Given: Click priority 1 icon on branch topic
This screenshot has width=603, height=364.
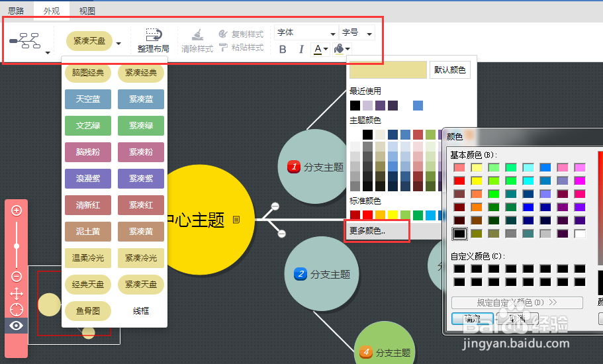Looking at the screenshot, I should 294,167.
